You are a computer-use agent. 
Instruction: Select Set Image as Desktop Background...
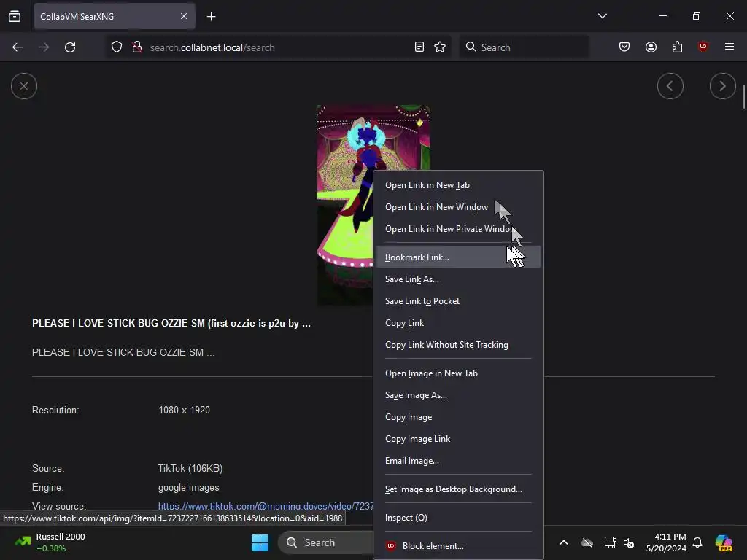click(458, 489)
